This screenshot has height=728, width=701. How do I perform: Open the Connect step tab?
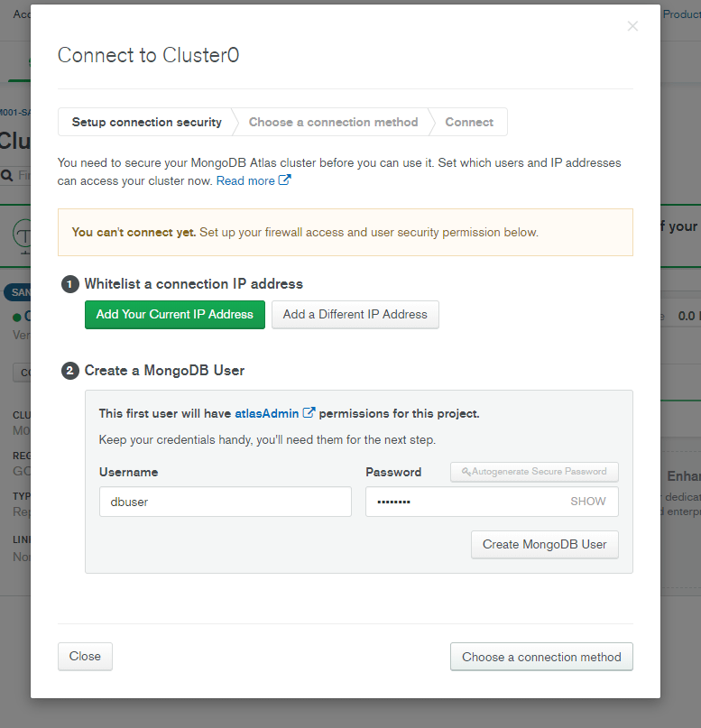[x=469, y=122]
